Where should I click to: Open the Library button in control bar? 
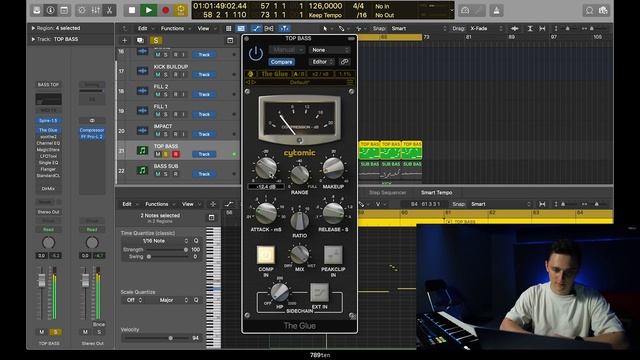37,10
